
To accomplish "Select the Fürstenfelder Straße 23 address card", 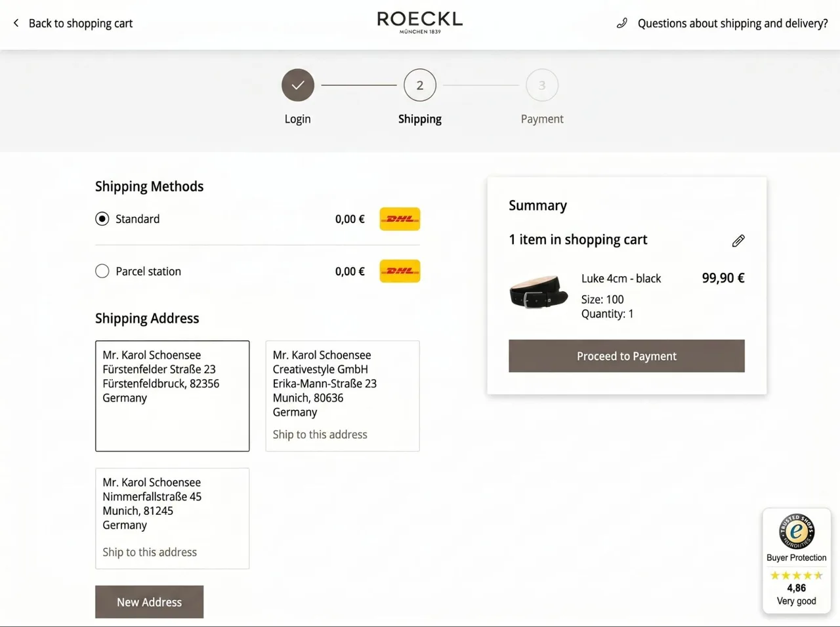I will click(x=173, y=396).
